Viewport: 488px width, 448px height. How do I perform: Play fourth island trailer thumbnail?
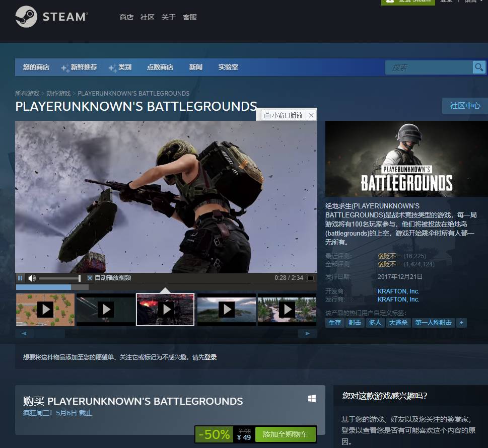click(227, 310)
